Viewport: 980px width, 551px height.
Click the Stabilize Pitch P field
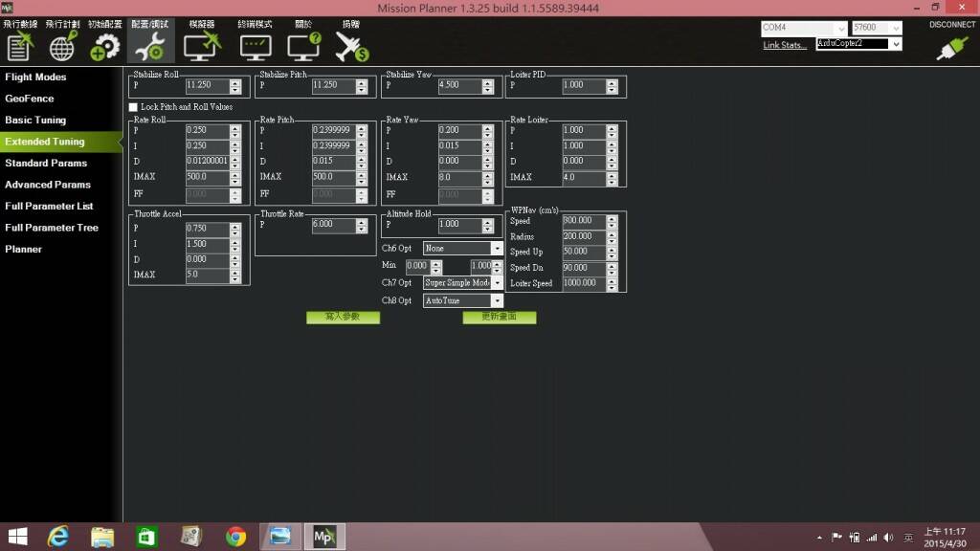(x=334, y=85)
